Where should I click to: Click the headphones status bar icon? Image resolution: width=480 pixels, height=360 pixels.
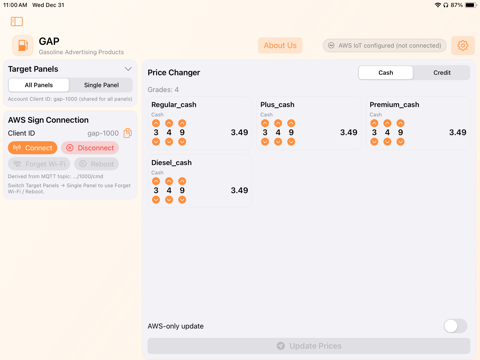coord(446,5)
